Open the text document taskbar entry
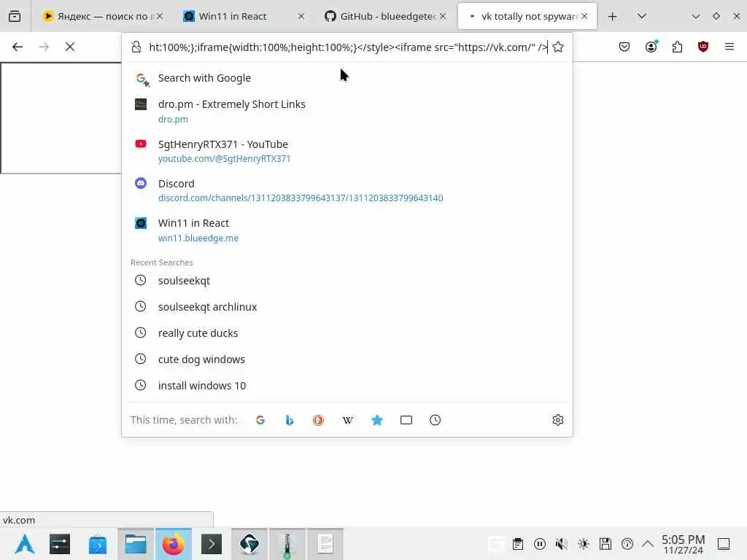 tap(325, 544)
